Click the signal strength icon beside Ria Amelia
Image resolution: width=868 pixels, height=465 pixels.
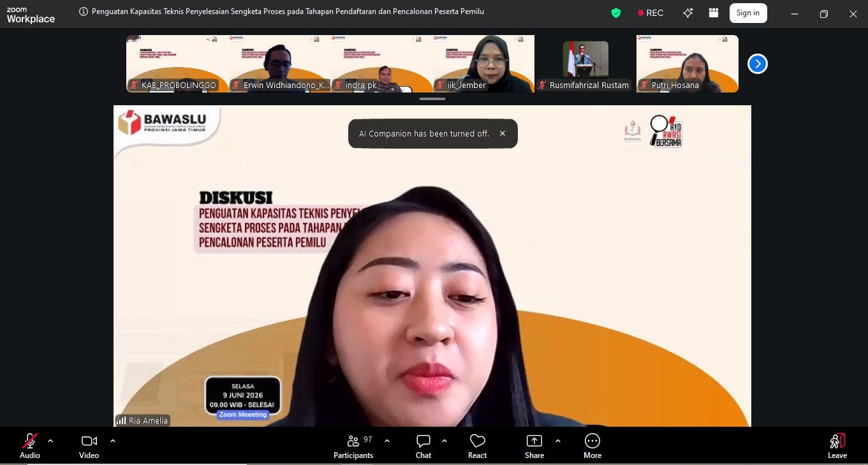click(x=121, y=420)
